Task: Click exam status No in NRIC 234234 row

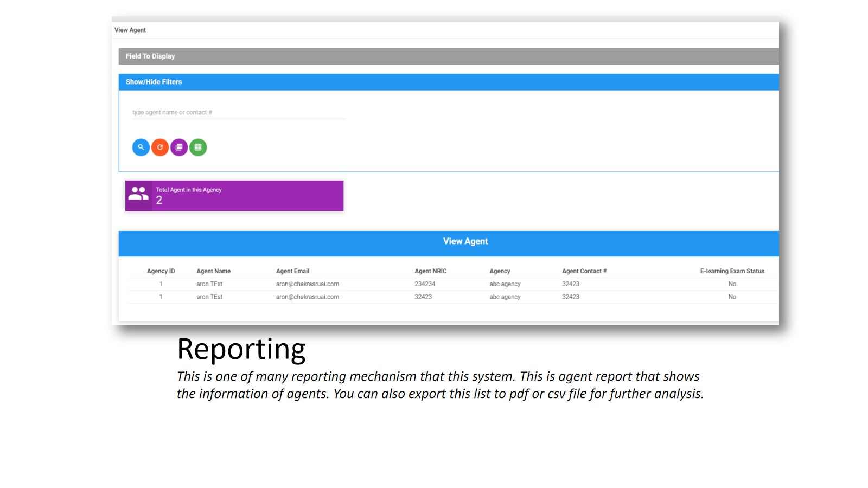Action: click(x=732, y=284)
